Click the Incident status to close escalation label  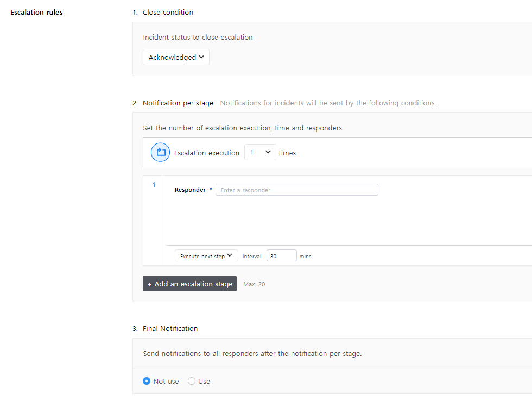point(198,38)
